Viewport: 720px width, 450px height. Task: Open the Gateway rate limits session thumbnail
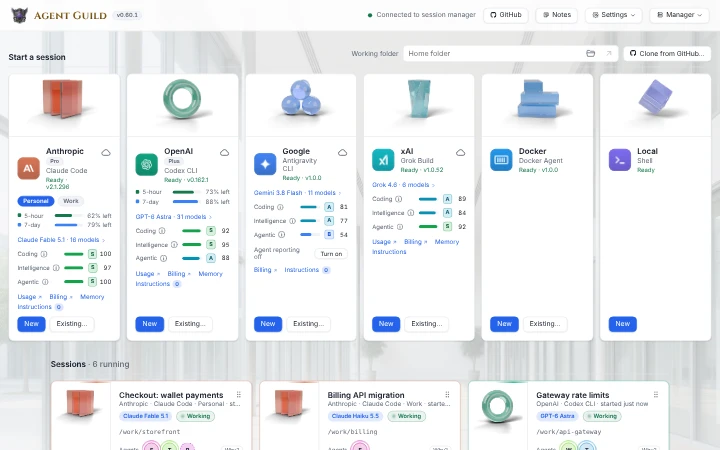(x=498, y=406)
